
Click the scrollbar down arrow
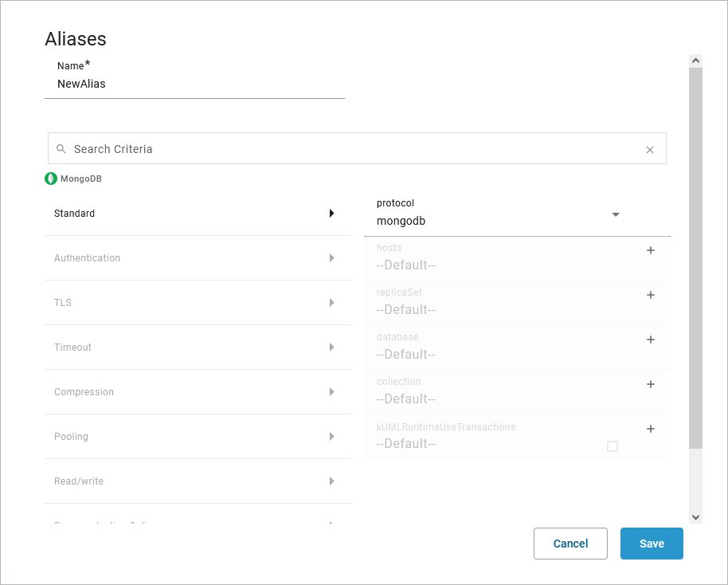[x=695, y=516]
